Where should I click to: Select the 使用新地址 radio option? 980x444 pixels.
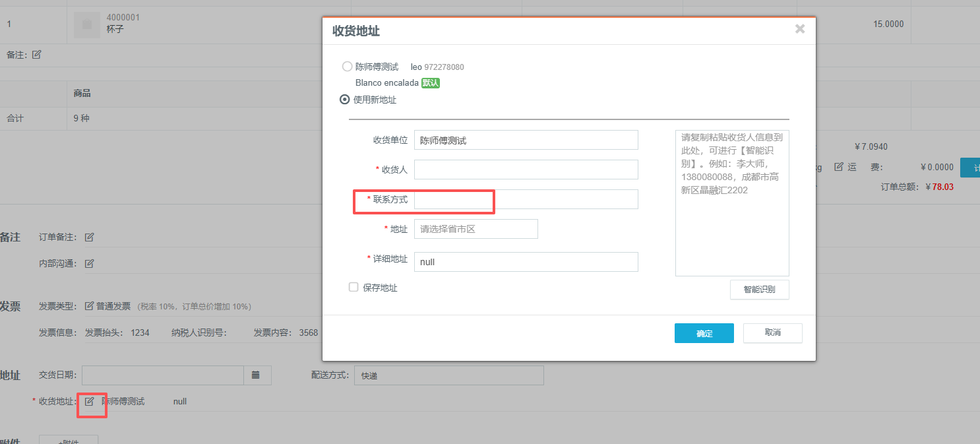click(x=344, y=100)
